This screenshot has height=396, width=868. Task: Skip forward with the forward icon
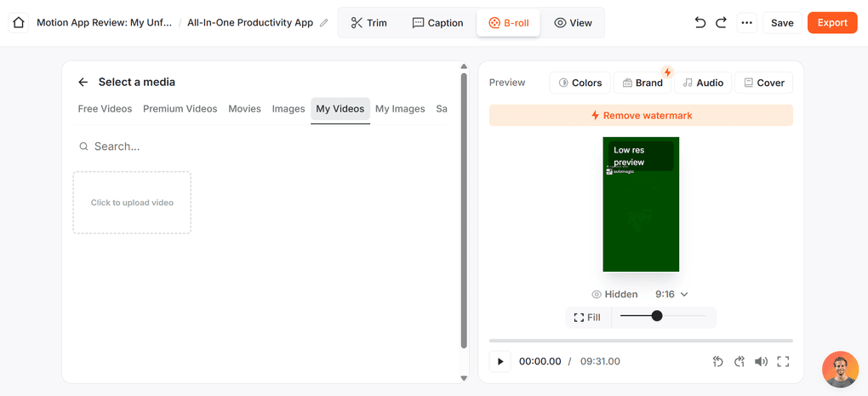pyautogui.click(x=740, y=362)
